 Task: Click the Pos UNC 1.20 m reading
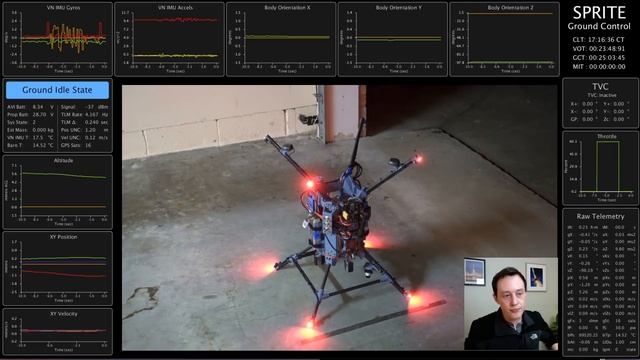(84, 130)
